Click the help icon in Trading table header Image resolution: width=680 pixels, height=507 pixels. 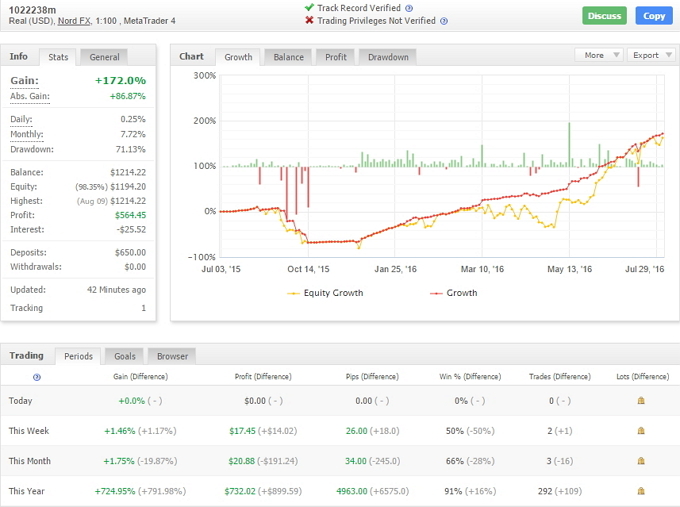[37, 377]
